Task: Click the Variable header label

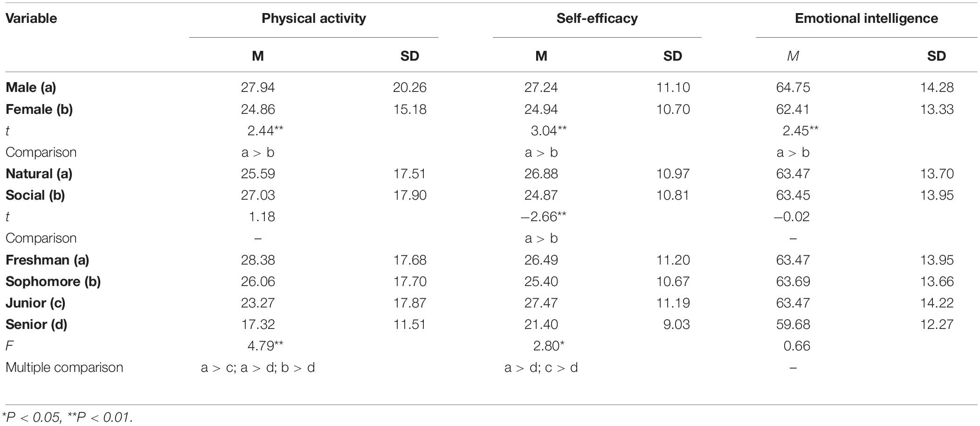Action: (31, 19)
